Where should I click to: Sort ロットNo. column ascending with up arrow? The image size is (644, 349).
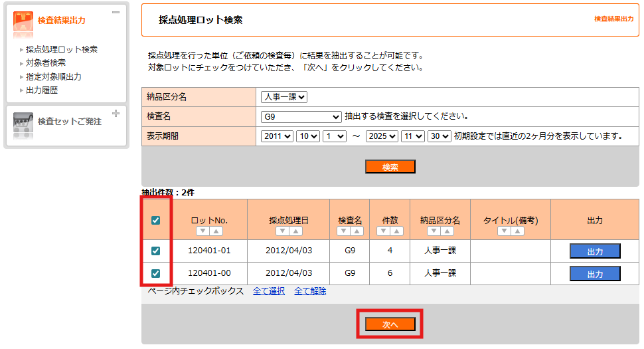tap(216, 231)
